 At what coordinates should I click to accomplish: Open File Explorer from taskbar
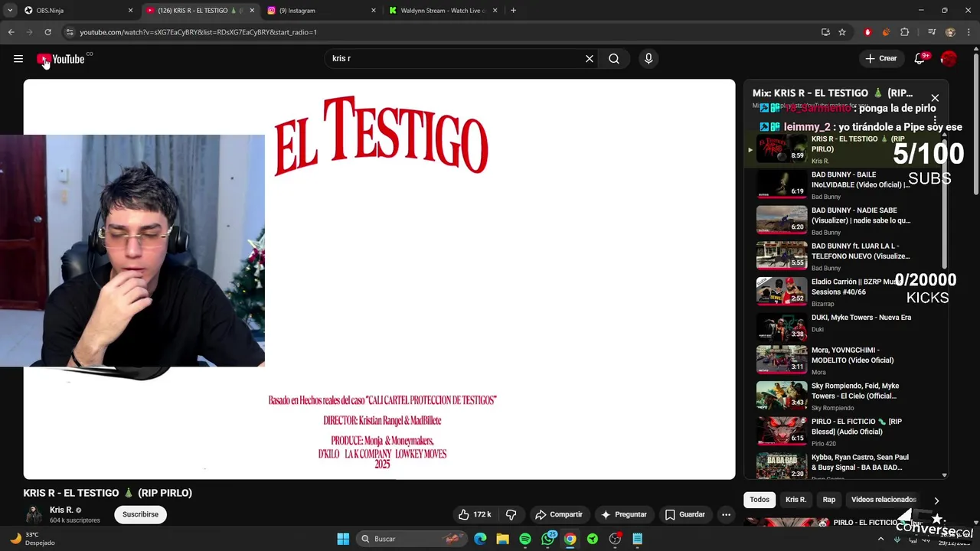coord(502,539)
